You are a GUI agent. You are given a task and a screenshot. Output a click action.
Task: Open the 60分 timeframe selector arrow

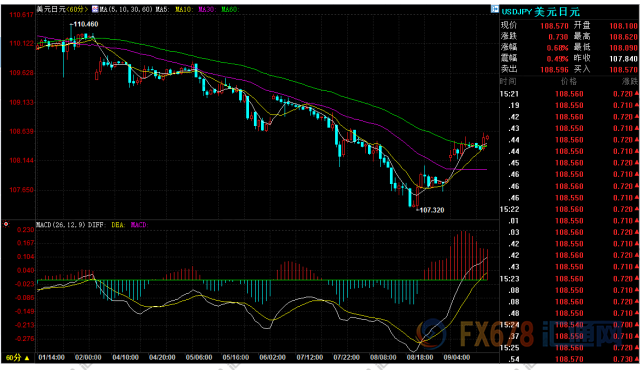(27, 358)
